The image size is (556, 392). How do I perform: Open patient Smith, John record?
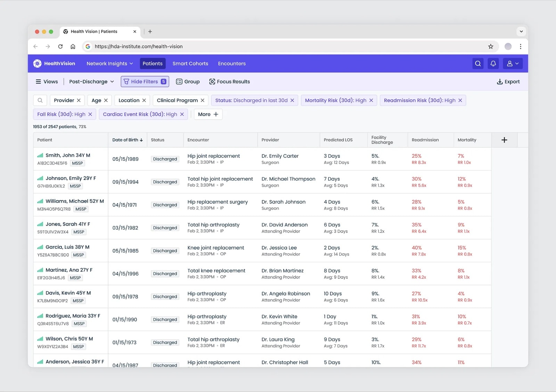tap(68, 155)
